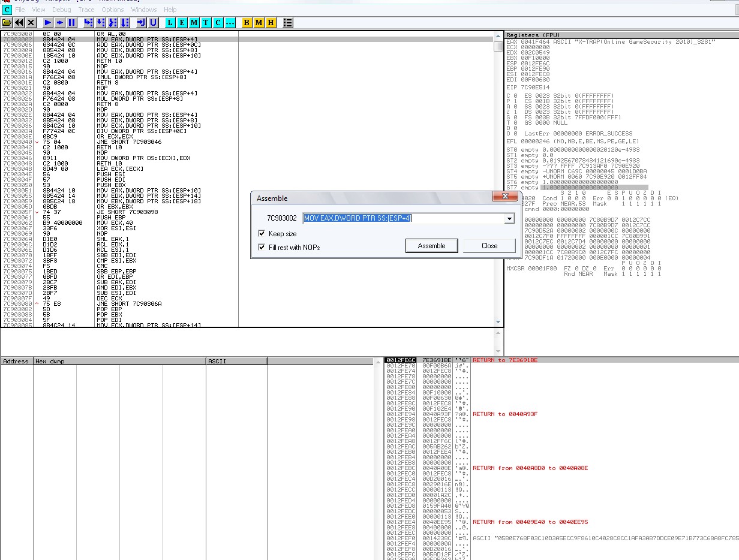This screenshot has height=560, width=739.
Task: Click the Hex dump column header
Action: 119,362
